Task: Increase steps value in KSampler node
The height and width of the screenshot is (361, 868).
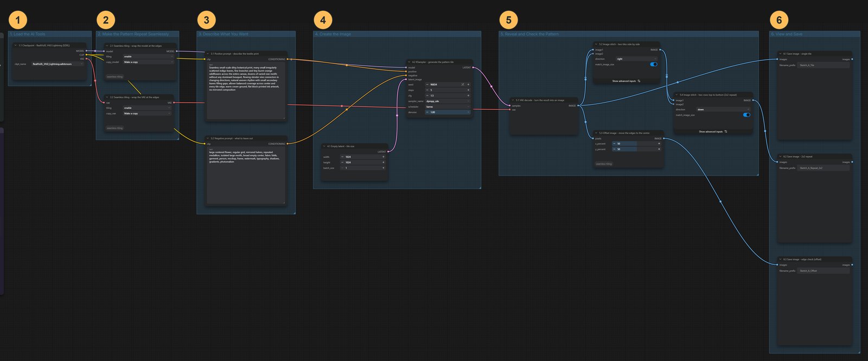Action: coord(468,90)
